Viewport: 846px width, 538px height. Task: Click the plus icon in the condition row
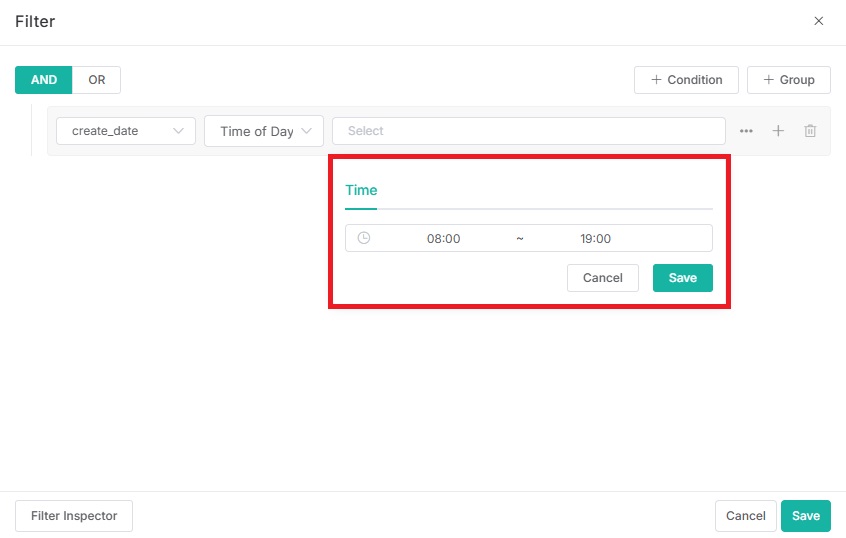778,131
